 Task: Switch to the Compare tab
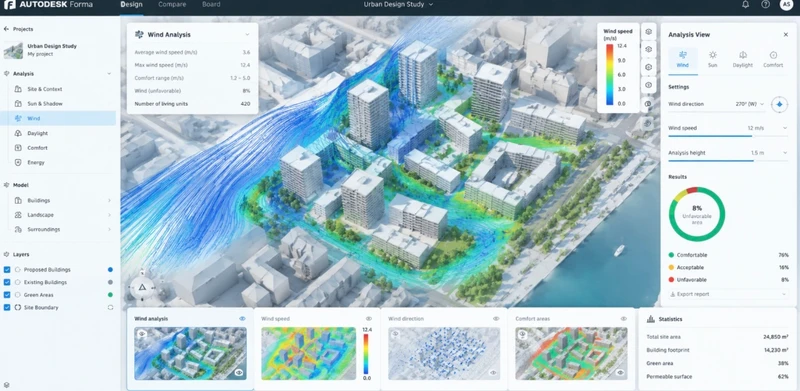click(x=172, y=5)
